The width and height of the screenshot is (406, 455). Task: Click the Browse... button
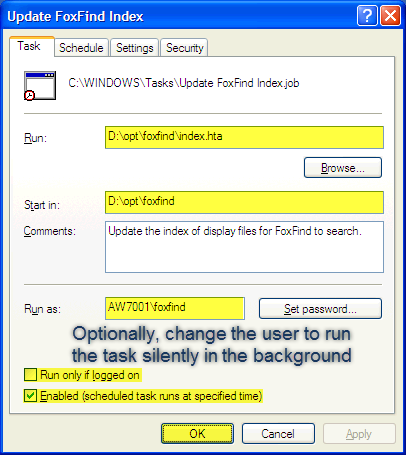click(343, 168)
